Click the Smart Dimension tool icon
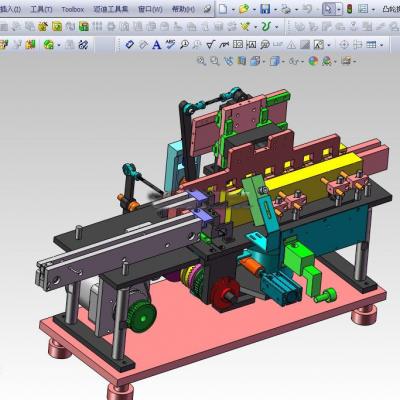The height and width of the screenshot is (400, 400). (x=129, y=44)
